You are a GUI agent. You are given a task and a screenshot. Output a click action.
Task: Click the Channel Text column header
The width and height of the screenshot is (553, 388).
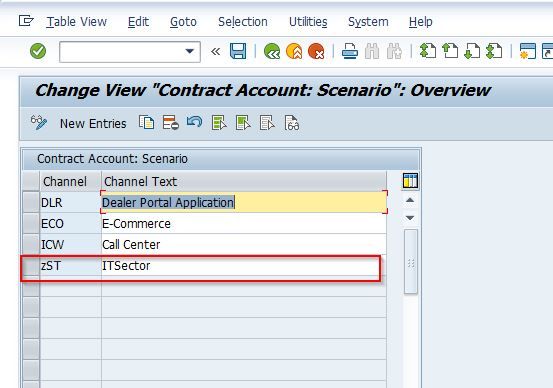244,181
